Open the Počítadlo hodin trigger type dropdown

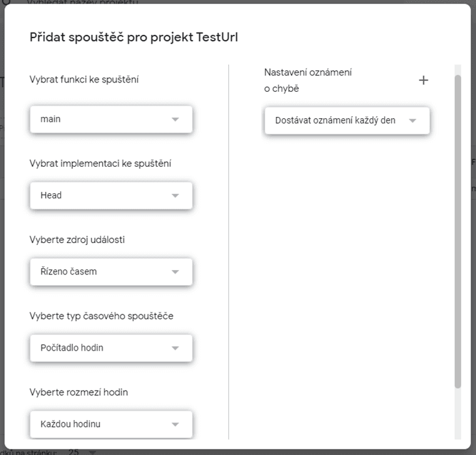pos(111,348)
